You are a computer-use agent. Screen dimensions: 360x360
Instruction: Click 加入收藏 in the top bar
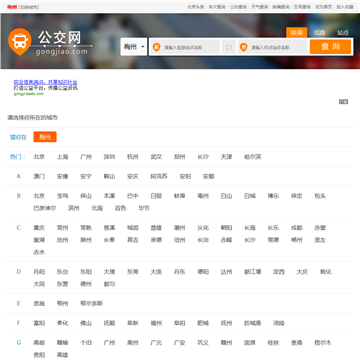[x=345, y=7]
